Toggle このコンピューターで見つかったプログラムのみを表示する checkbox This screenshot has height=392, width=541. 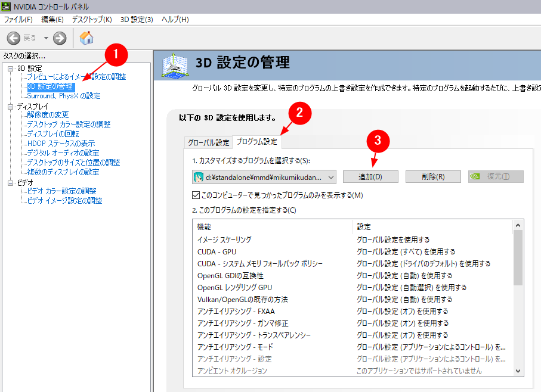196,195
